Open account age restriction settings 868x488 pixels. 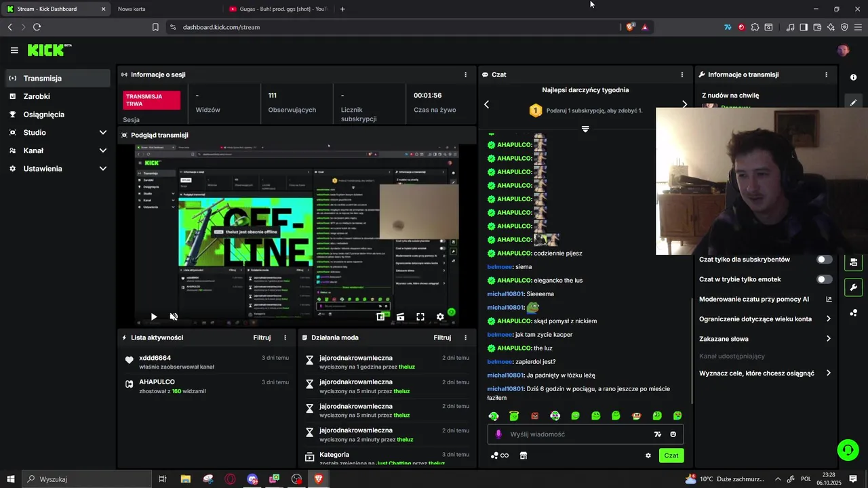click(765, 319)
